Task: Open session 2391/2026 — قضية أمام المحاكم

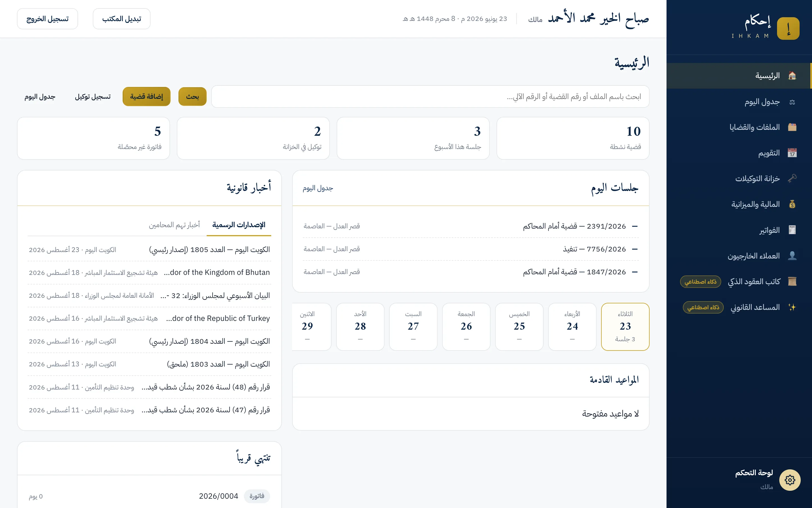Action: [x=470, y=226]
